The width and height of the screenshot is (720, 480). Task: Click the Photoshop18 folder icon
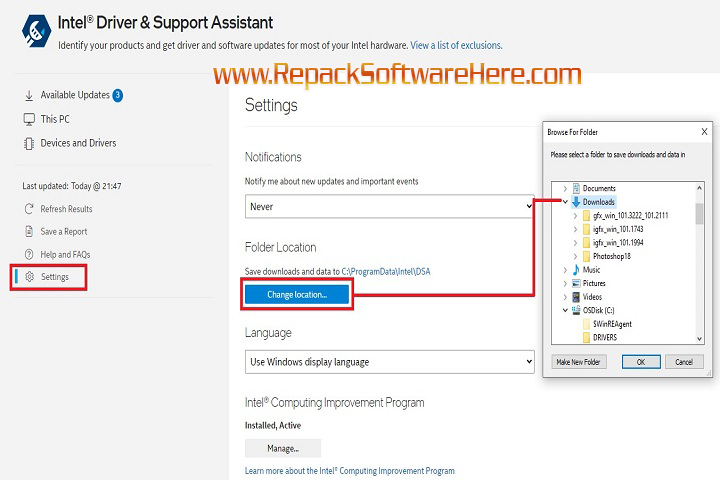[586, 256]
